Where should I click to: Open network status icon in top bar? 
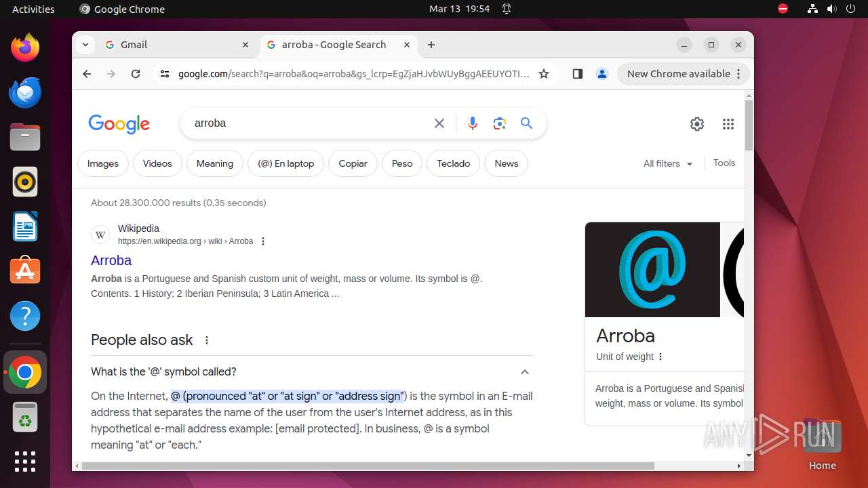[x=812, y=9]
